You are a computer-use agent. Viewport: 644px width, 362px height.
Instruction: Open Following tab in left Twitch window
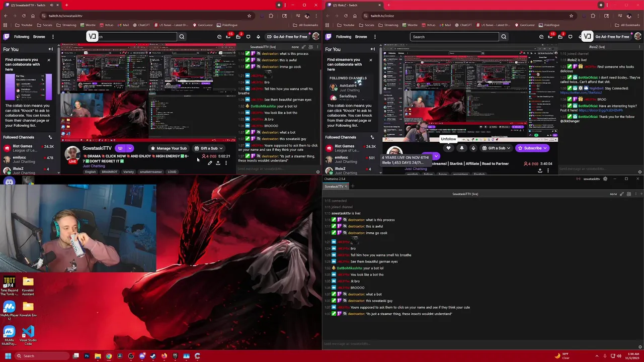tap(22, 37)
